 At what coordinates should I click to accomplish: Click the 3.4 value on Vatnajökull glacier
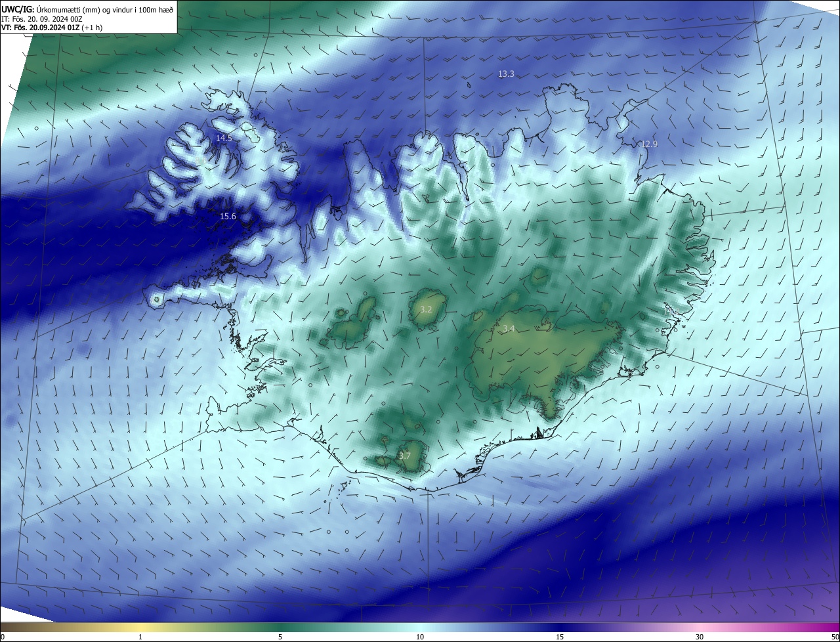click(509, 328)
